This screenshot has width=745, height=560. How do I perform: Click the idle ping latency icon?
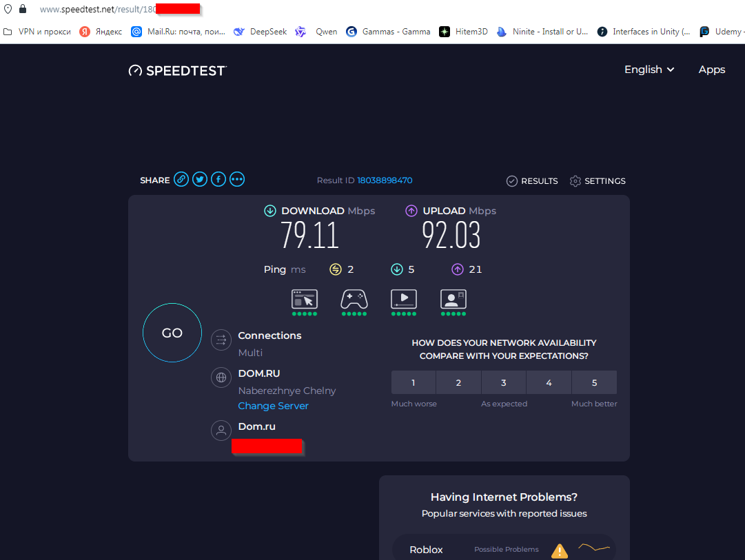(336, 269)
